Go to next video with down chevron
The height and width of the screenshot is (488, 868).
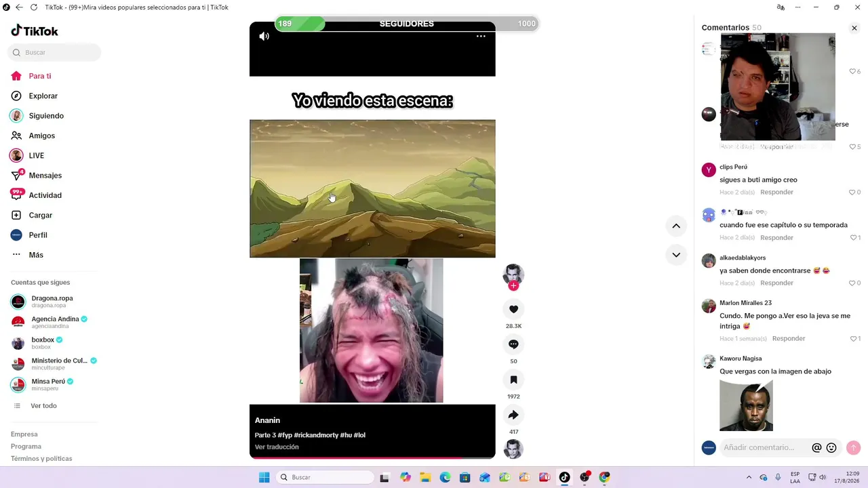tap(676, 255)
